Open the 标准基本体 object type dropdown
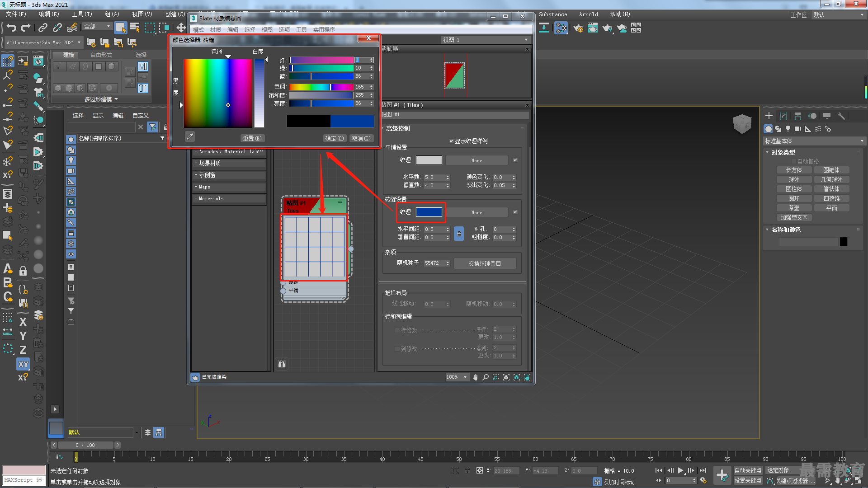The height and width of the screenshot is (488, 868). pyautogui.click(x=814, y=141)
